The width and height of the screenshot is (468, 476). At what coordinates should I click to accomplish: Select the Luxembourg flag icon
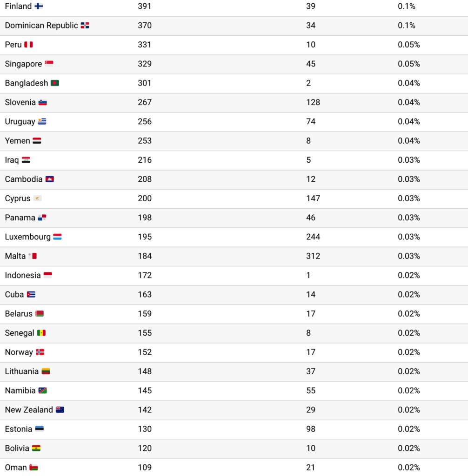[57, 237]
